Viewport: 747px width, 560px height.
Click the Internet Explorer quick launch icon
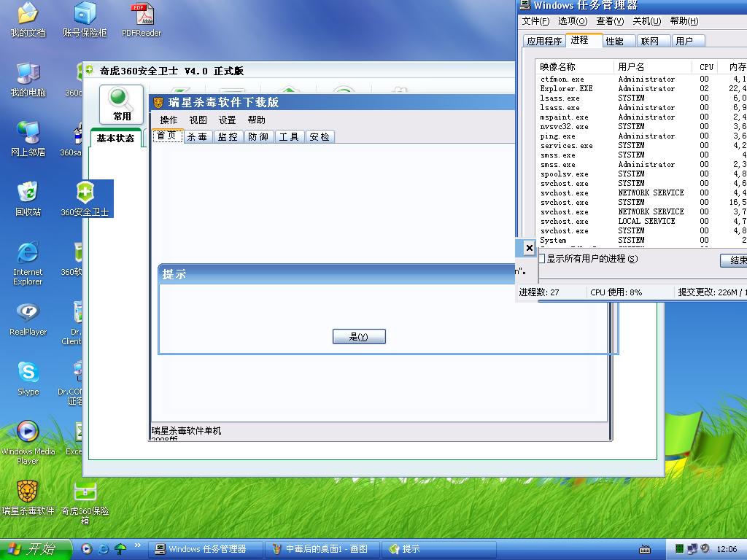104,549
